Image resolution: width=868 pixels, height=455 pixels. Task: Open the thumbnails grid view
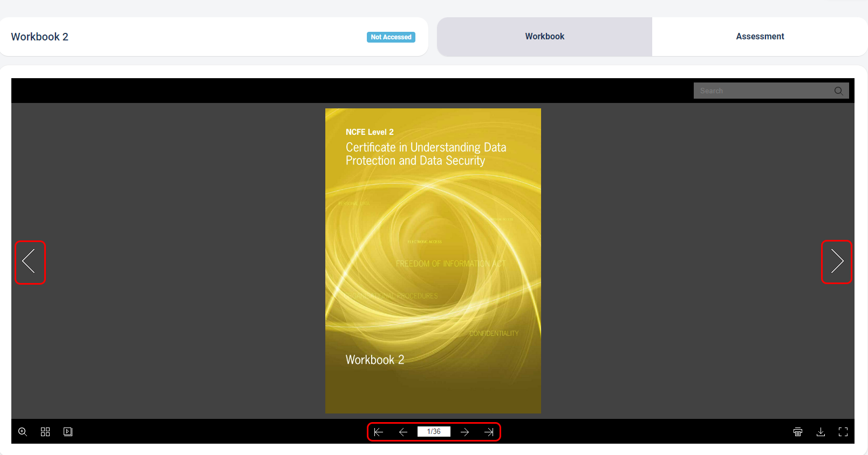(45, 432)
